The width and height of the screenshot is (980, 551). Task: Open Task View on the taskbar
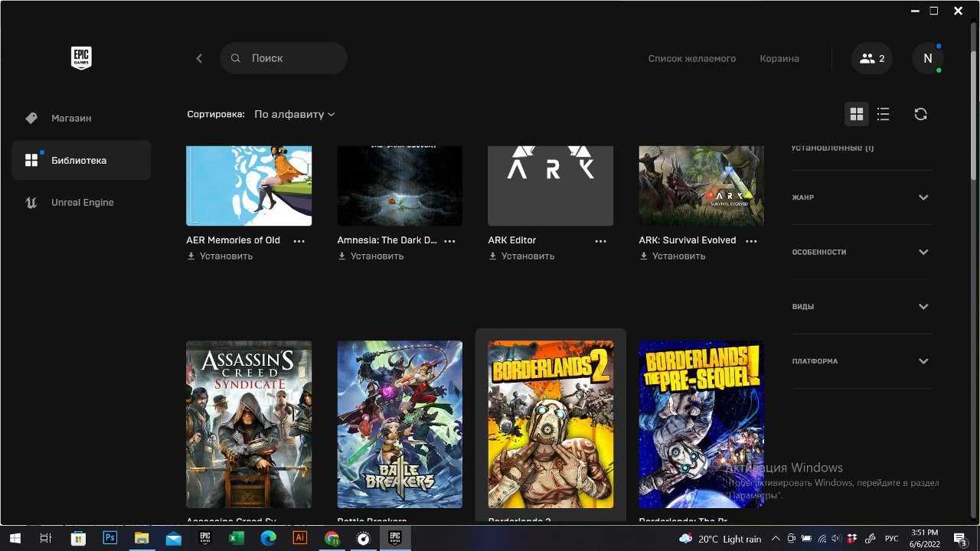point(45,538)
